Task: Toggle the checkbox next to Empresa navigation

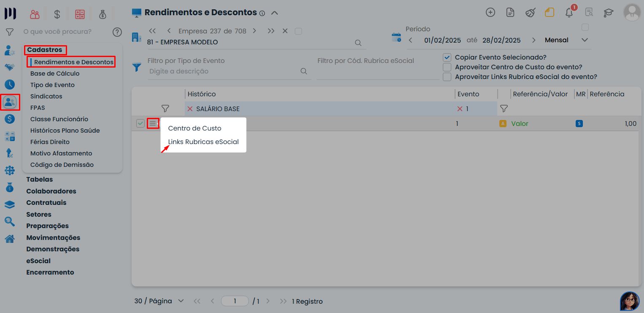Action: pos(298,31)
